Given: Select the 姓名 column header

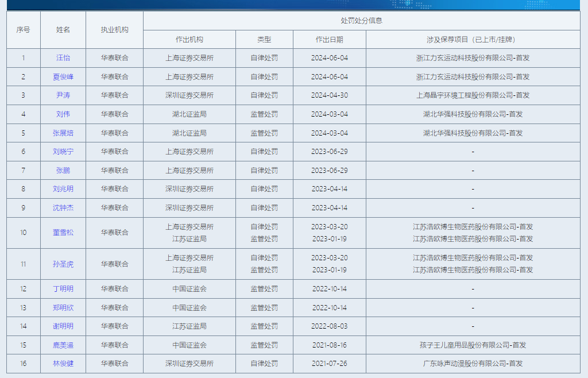Looking at the screenshot, I should pyautogui.click(x=63, y=30).
